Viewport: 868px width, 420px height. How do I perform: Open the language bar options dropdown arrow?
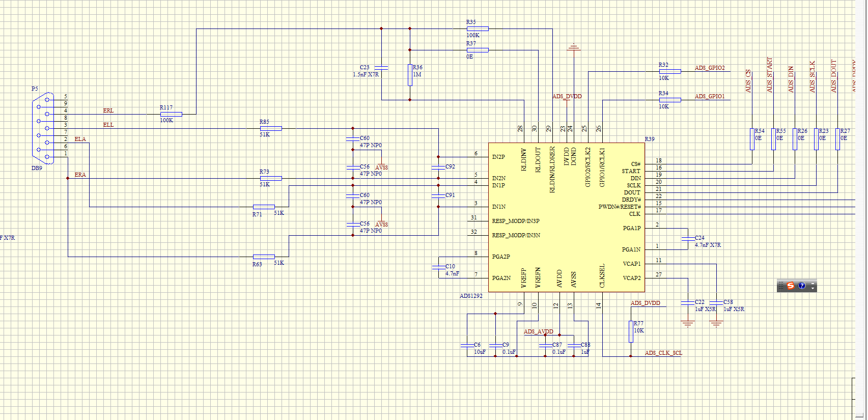[x=813, y=289]
